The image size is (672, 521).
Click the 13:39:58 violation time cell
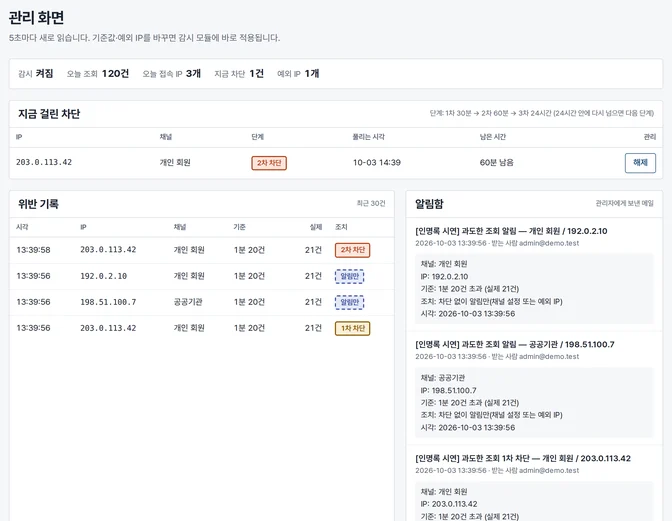pos(33,250)
